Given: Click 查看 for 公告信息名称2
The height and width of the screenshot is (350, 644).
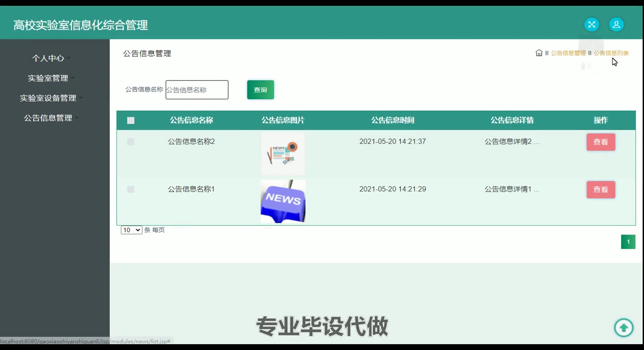Looking at the screenshot, I should point(601,142).
